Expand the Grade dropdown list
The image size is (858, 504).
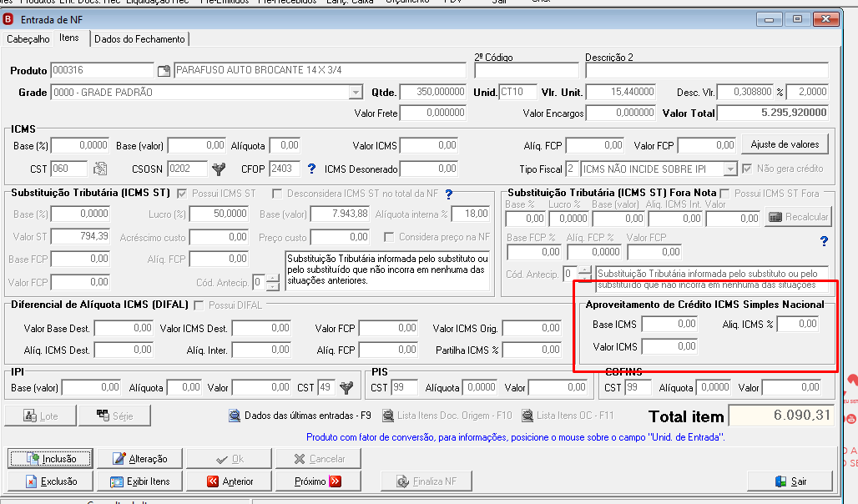356,93
